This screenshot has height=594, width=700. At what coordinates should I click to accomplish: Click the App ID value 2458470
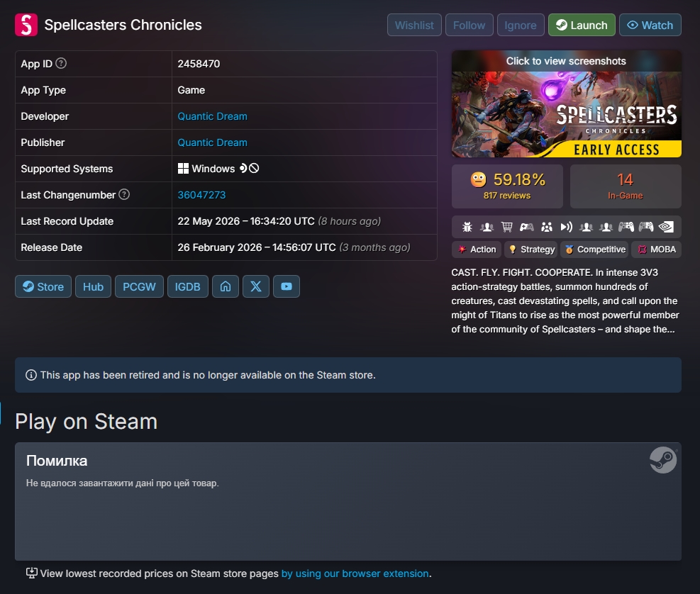pos(199,63)
